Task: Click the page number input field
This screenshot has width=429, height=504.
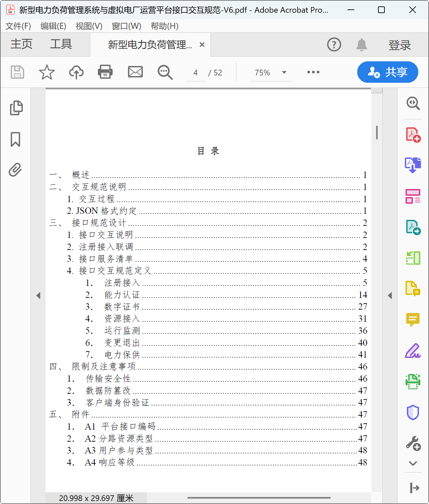Action: (x=196, y=73)
